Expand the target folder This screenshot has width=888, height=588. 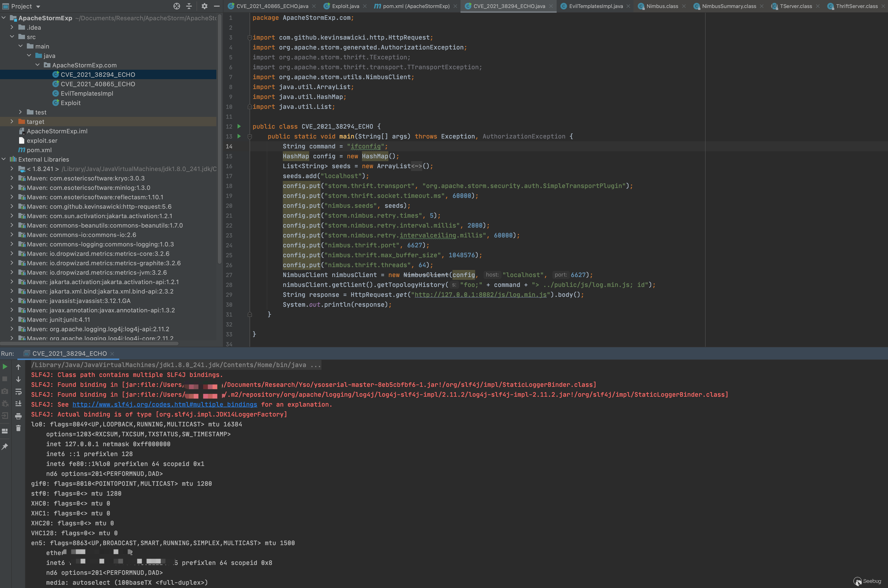point(12,122)
